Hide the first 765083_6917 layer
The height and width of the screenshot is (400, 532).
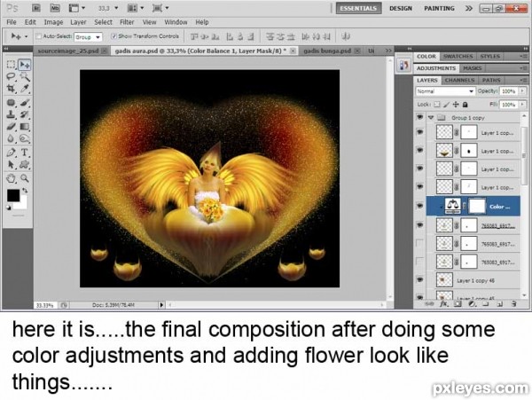(419, 225)
